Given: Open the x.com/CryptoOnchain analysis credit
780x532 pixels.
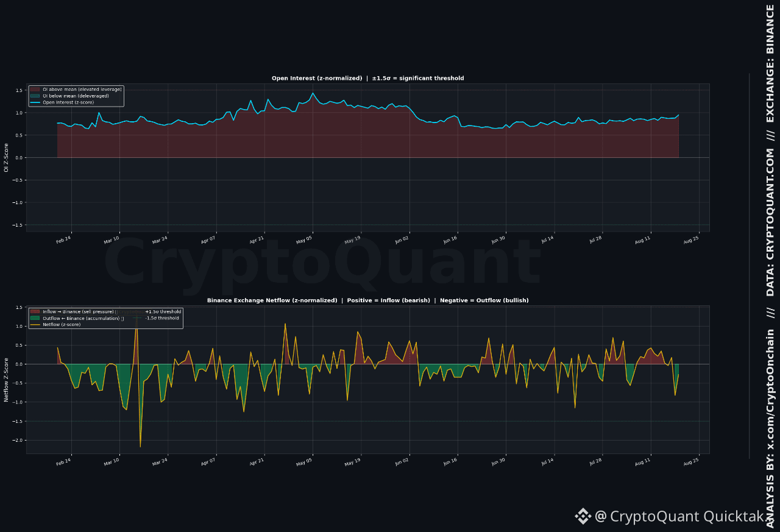Looking at the screenshot, I should pos(770,430).
